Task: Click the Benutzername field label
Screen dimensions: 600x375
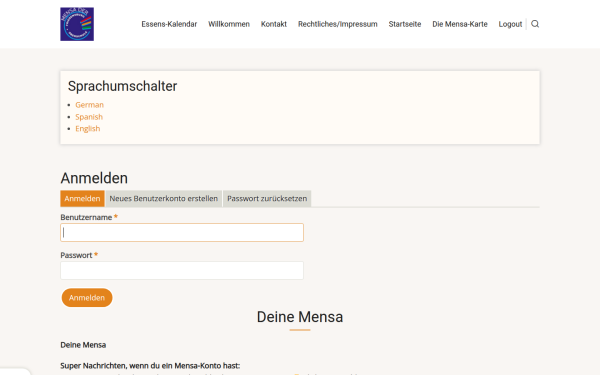Action: coord(86,217)
